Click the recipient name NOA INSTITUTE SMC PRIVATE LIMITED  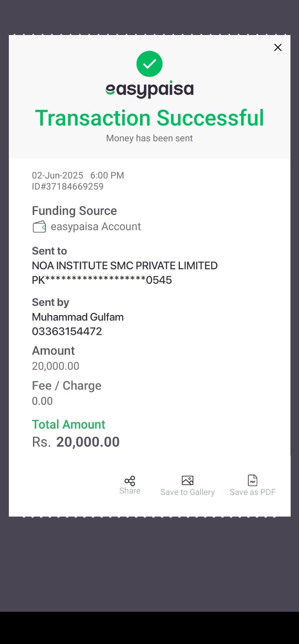pos(125,266)
